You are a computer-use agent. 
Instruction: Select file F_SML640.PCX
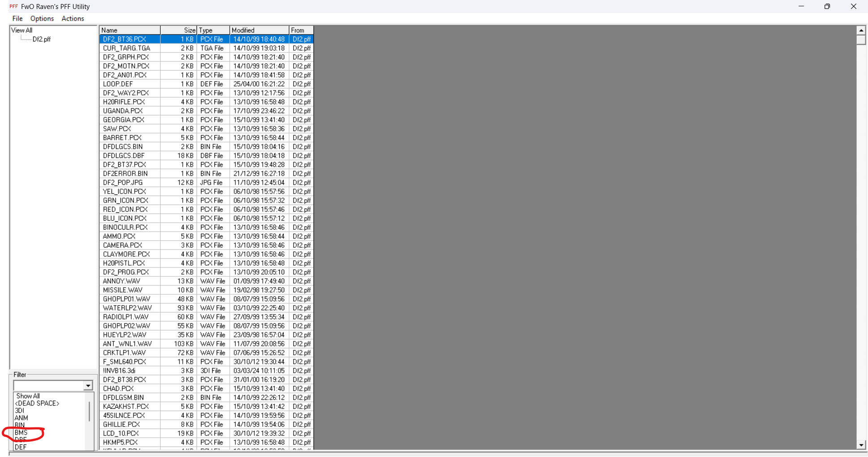[x=124, y=362]
